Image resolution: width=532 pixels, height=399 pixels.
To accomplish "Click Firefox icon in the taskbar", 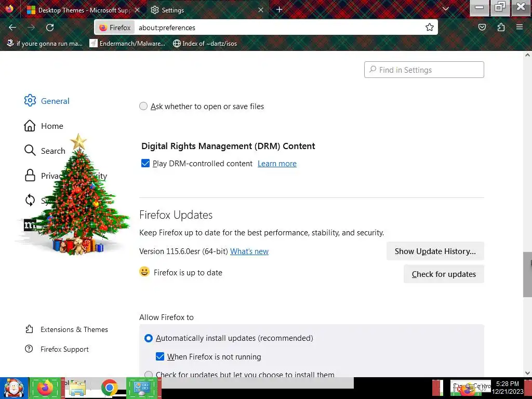I will (x=46, y=388).
